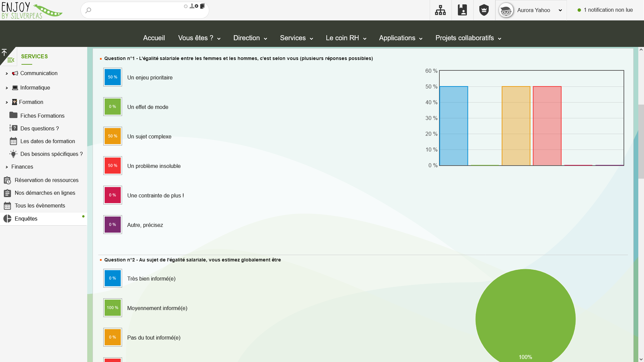The image size is (644, 362).
Task: Open the Aurora Yahoo user dropdown arrow
Action: point(560,10)
